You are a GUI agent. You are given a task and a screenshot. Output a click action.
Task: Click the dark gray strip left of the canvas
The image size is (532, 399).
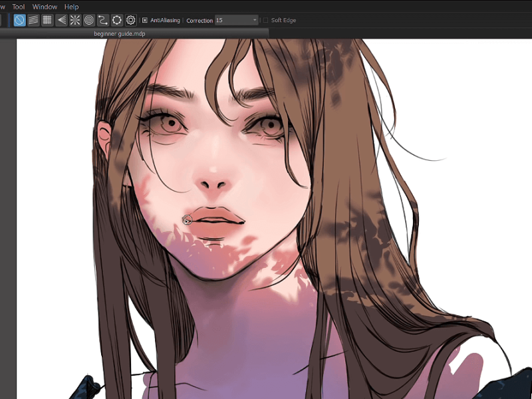click(x=8, y=199)
